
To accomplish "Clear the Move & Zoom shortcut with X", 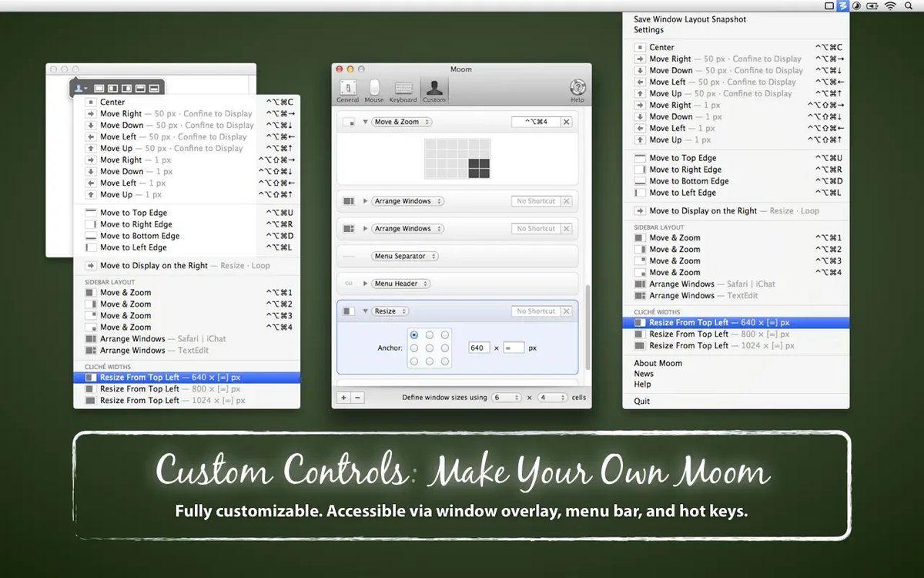I will 567,122.
